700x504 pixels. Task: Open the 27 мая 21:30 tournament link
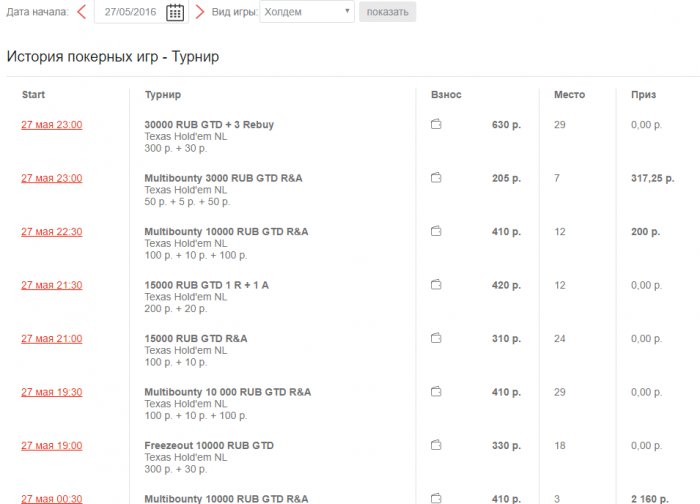[x=52, y=285]
